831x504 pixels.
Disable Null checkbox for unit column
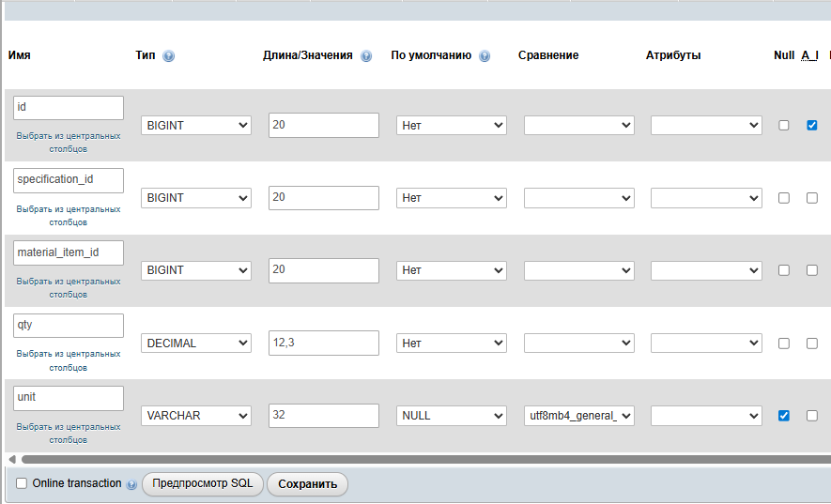(784, 415)
